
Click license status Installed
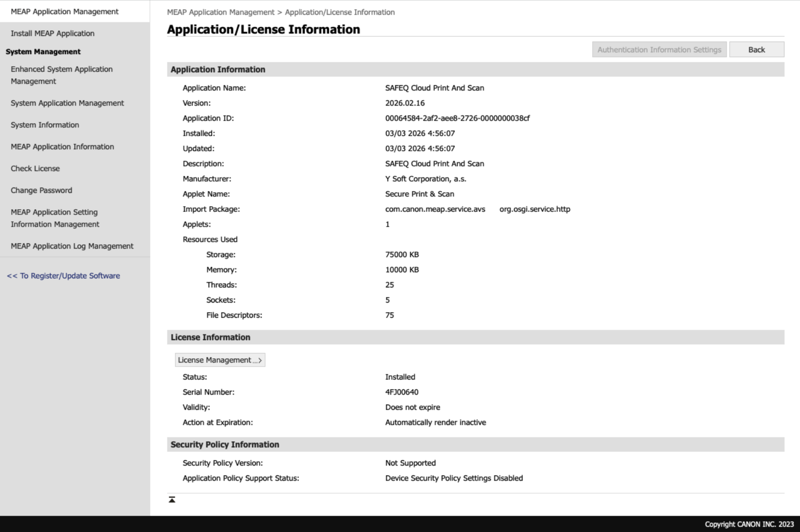pyautogui.click(x=400, y=377)
